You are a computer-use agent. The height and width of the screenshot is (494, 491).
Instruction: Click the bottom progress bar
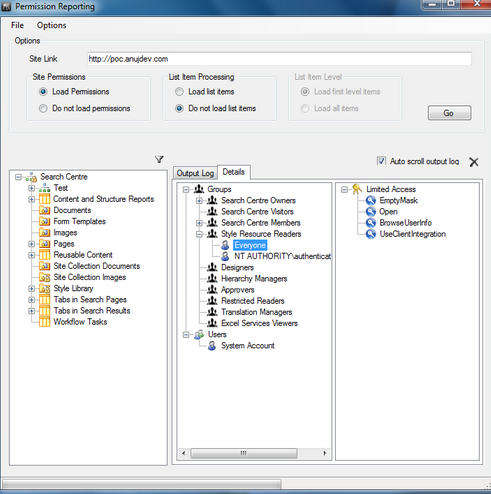(x=141, y=484)
